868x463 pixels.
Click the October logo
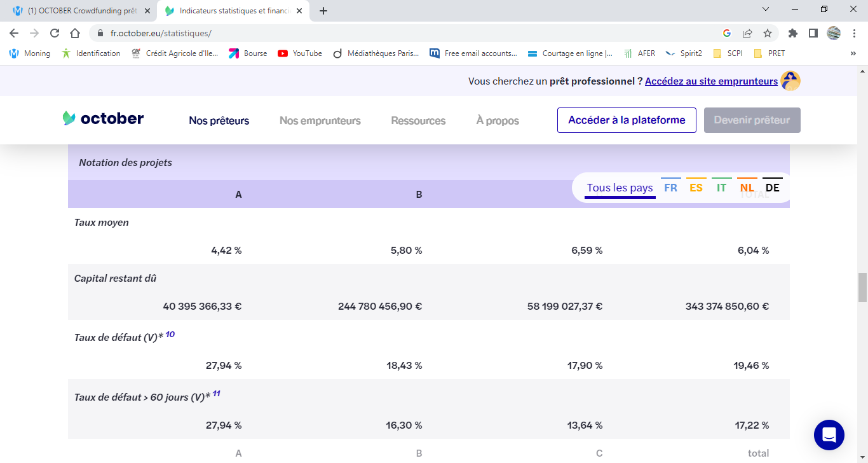tap(103, 119)
